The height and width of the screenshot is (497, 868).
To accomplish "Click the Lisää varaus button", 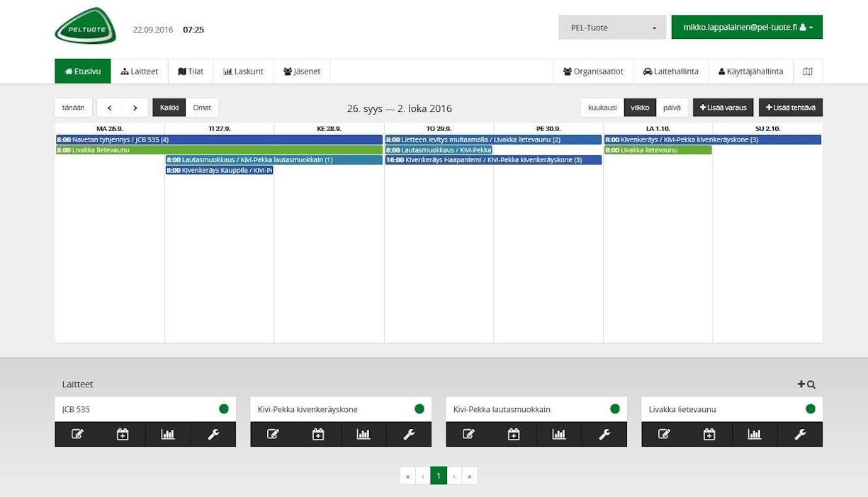I will 723,108.
